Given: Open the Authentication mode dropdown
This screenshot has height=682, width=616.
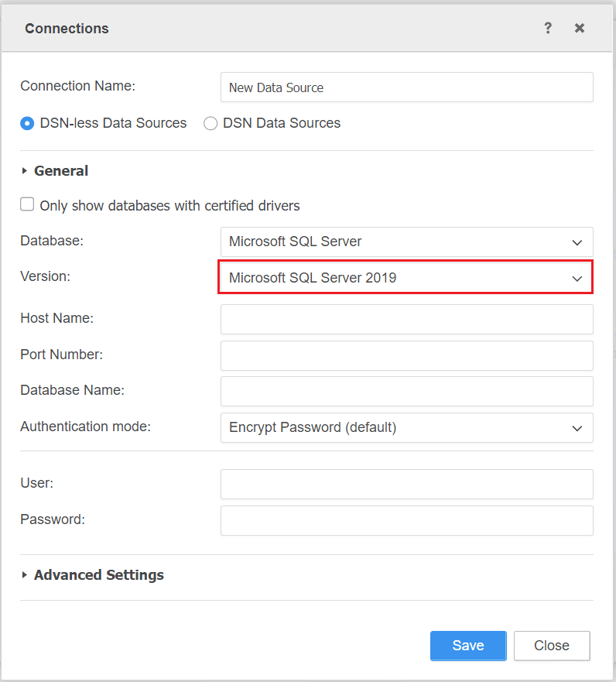Looking at the screenshot, I should pyautogui.click(x=406, y=427).
